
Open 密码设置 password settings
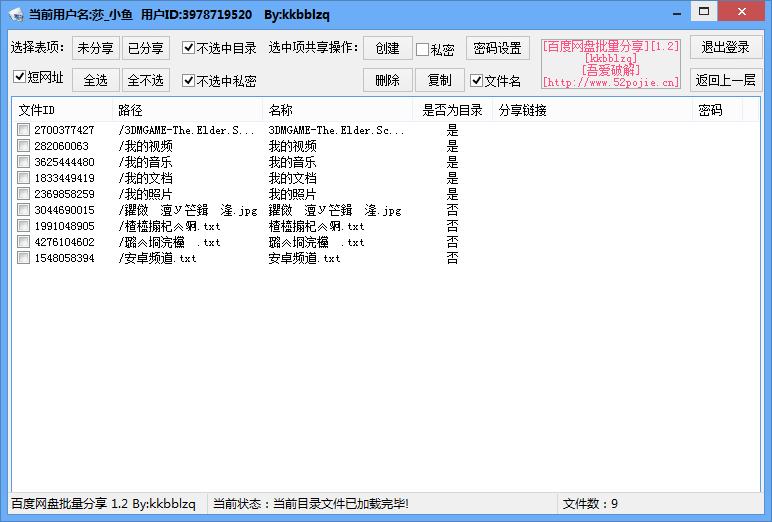click(x=498, y=48)
